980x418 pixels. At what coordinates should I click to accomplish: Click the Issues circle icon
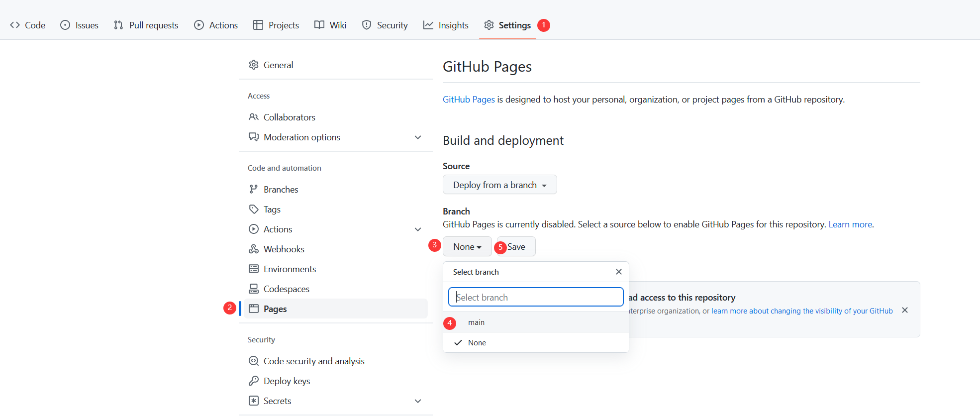[x=65, y=25]
